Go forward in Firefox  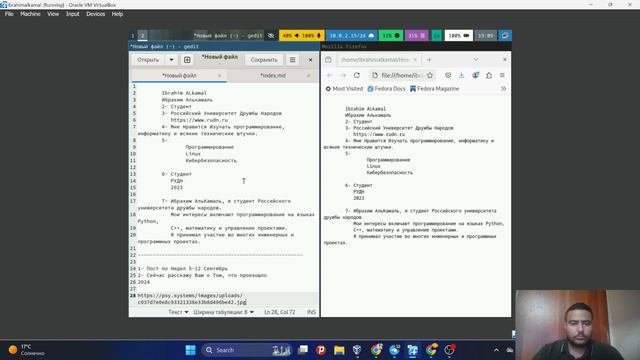pyautogui.click(x=343, y=76)
